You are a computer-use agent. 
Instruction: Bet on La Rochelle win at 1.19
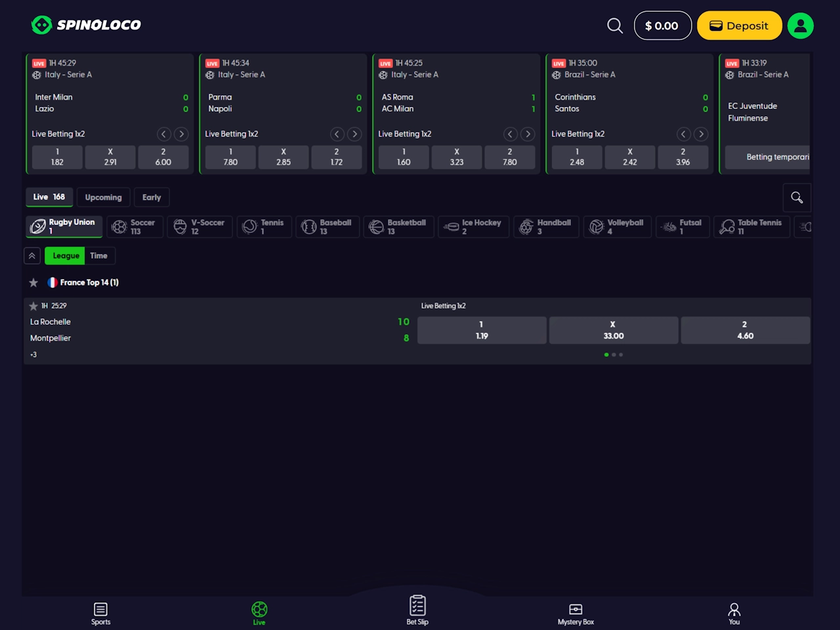point(482,330)
